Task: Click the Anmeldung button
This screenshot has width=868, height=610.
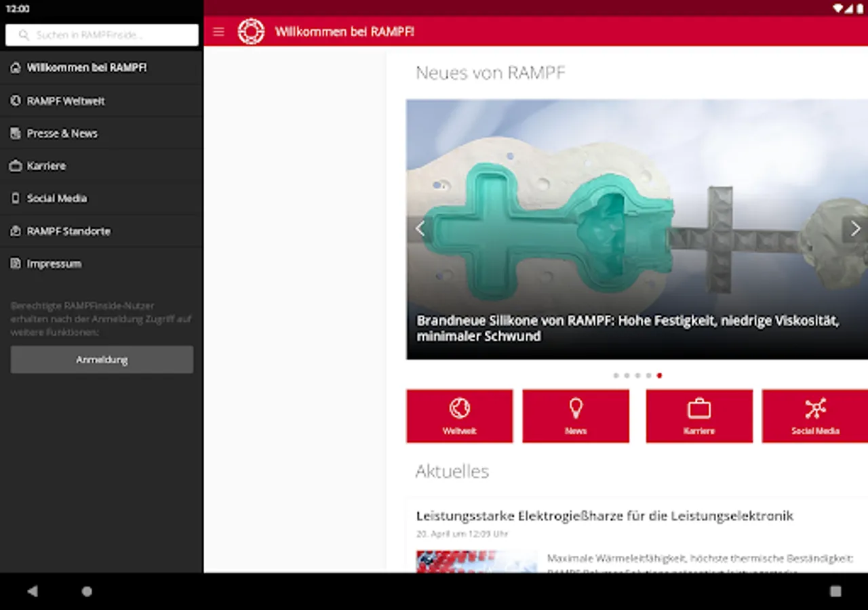Action: [102, 360]
